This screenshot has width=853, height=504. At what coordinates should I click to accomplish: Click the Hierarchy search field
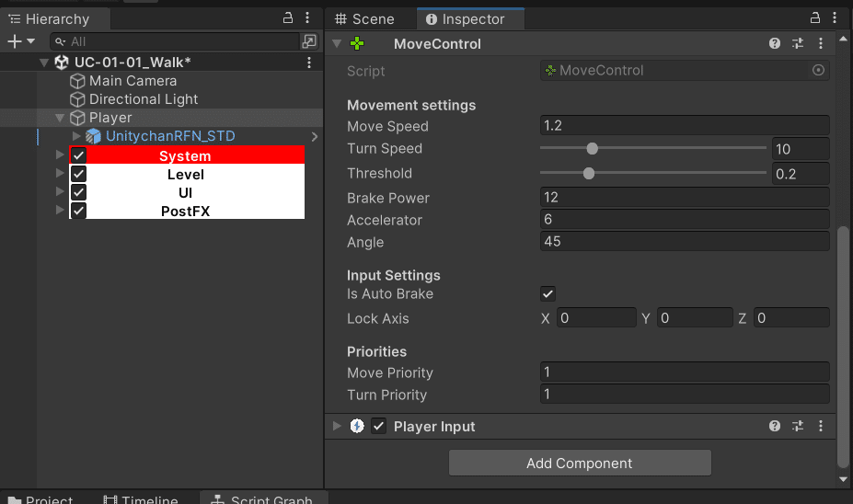pos(175,41)
